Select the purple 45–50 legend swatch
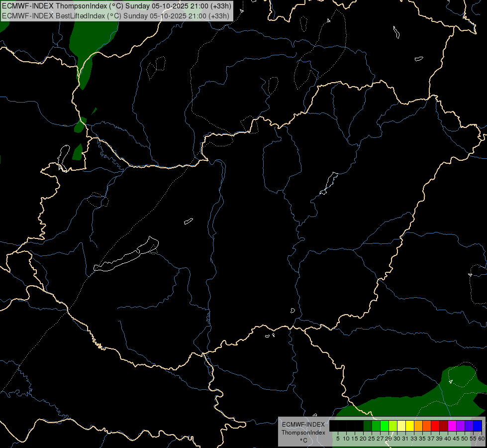This screenshot has height=448, width=487. point(461,426)
